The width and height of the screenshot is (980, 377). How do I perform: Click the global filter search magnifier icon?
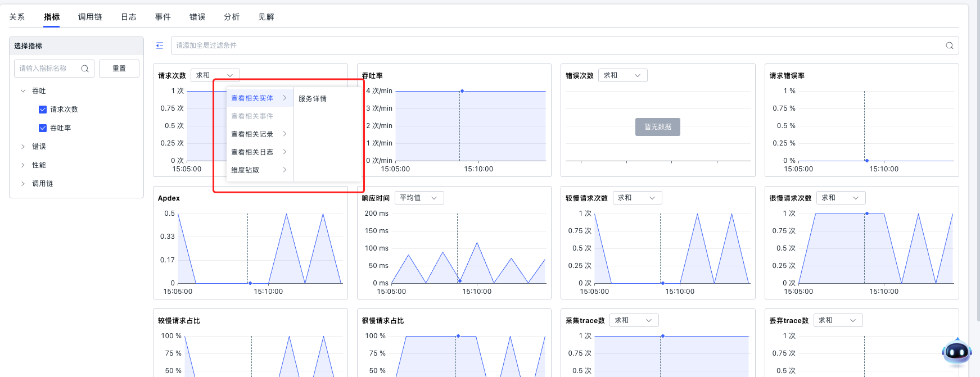point(949,46)
